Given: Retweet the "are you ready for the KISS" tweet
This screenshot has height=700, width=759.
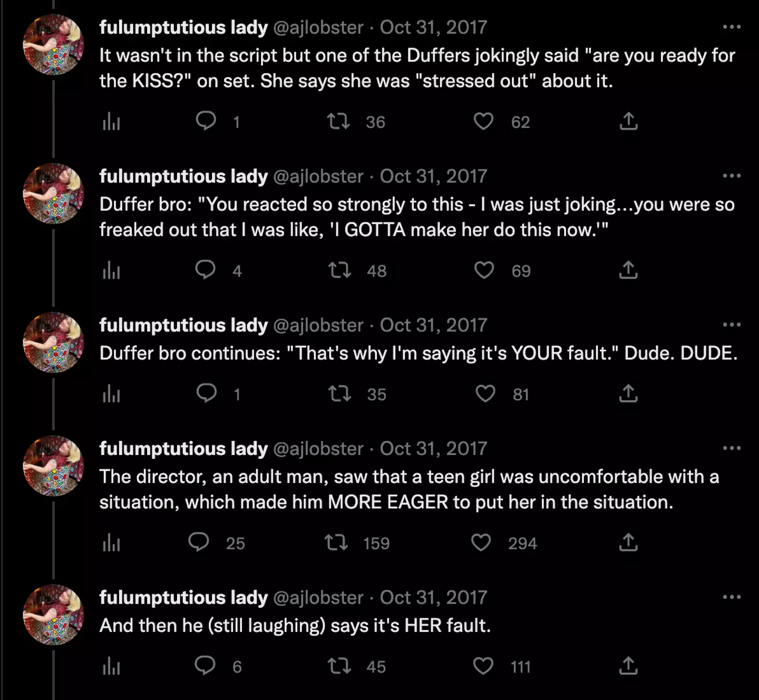Looking at the screenshot, I should point(338,122).
